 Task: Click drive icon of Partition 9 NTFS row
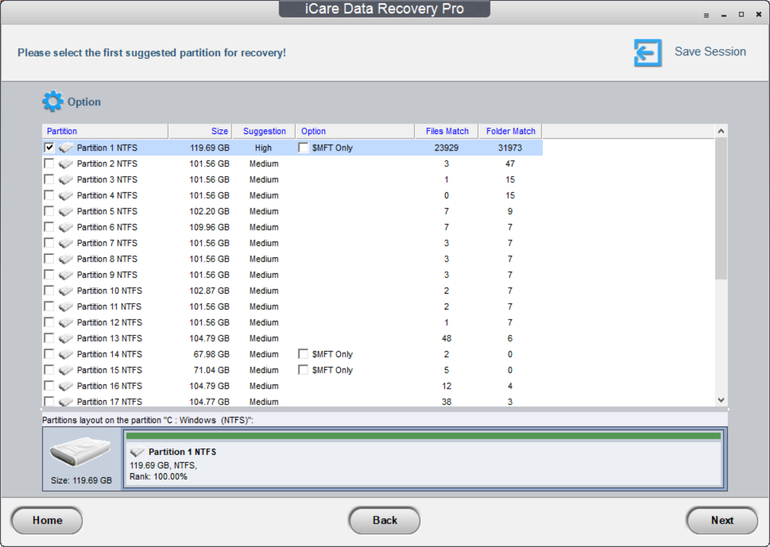point(66,275)
